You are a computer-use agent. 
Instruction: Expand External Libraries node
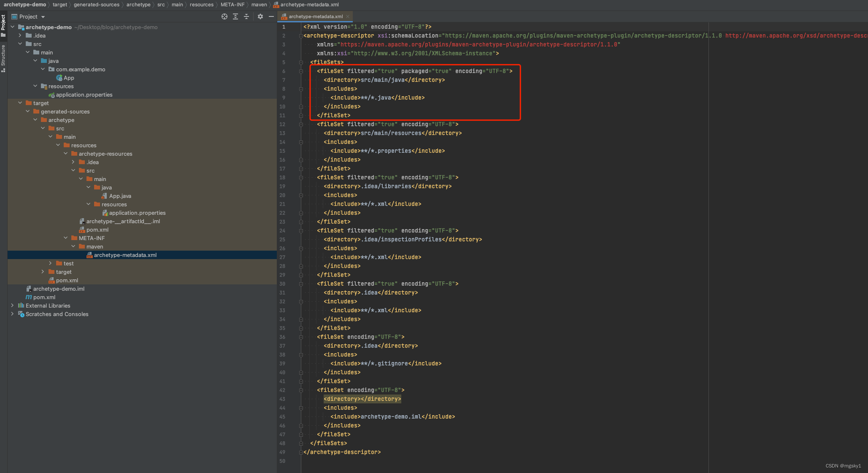[x=12, y=305]
